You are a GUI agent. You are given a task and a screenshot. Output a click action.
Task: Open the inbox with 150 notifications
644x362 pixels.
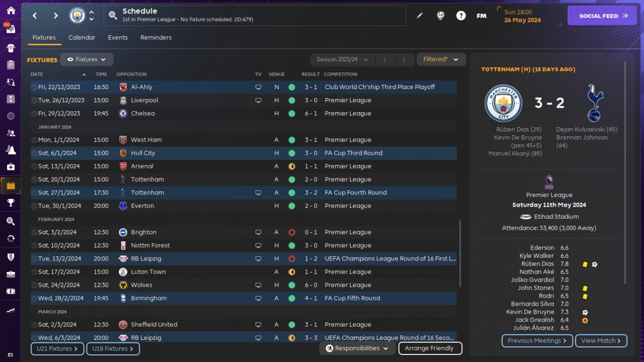point(11,28)
